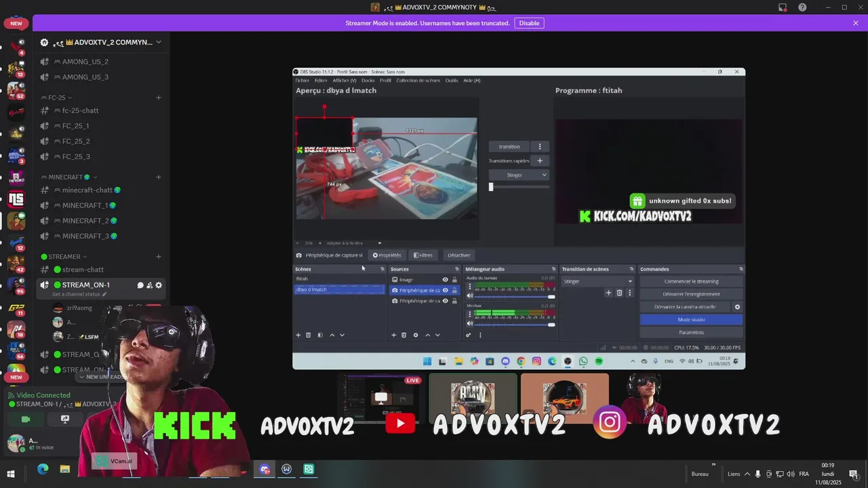Open Paramètres in Commandes
Screen dimensions: 868x488
[691, 333]
